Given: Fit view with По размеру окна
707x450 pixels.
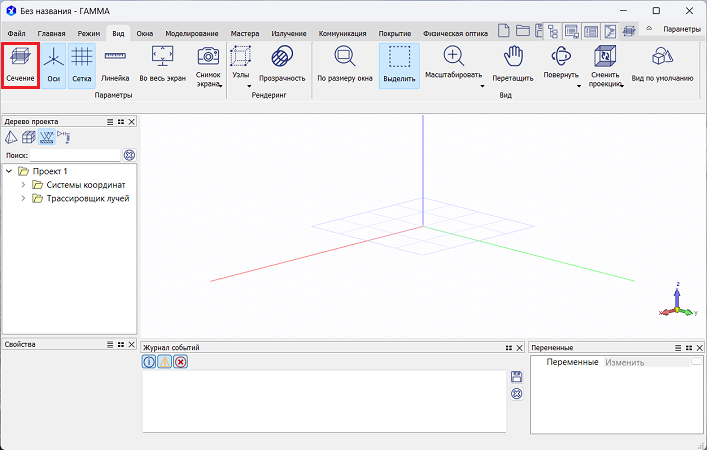Looking at the screenshot, I should coord(343,64).
